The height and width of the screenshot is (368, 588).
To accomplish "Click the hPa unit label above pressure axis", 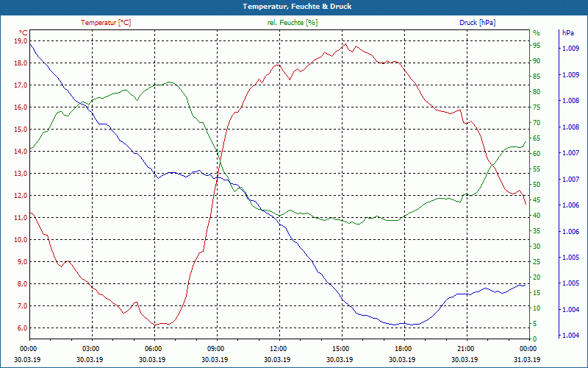I will [568, 33].
